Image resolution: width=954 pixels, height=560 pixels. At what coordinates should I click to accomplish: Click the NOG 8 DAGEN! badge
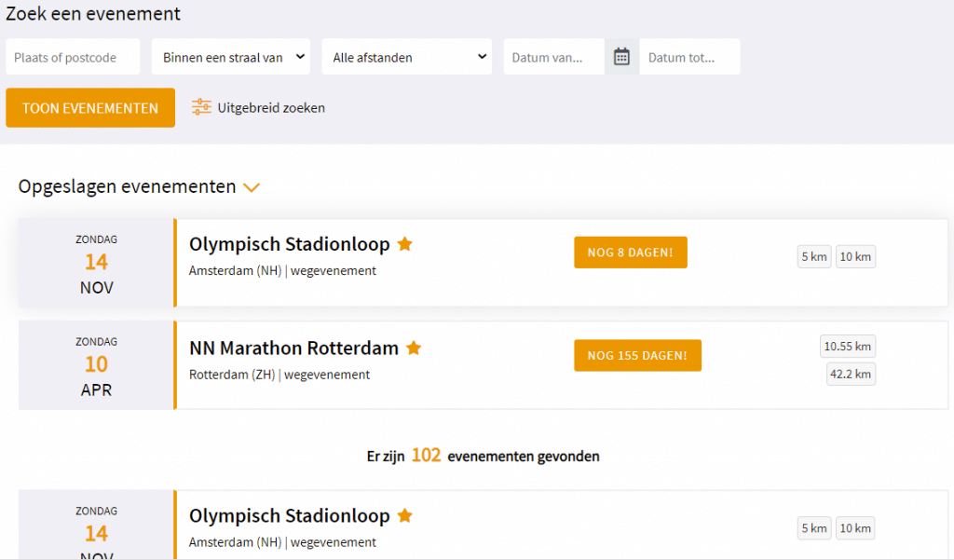631,252
